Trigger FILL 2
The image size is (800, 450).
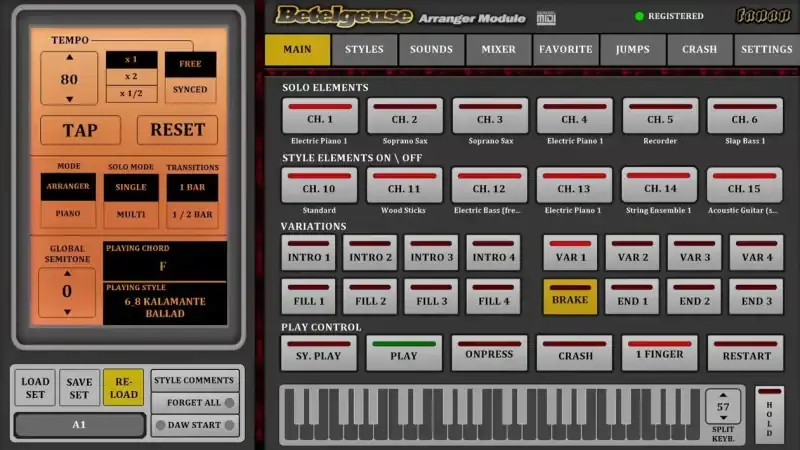[370, 296]
